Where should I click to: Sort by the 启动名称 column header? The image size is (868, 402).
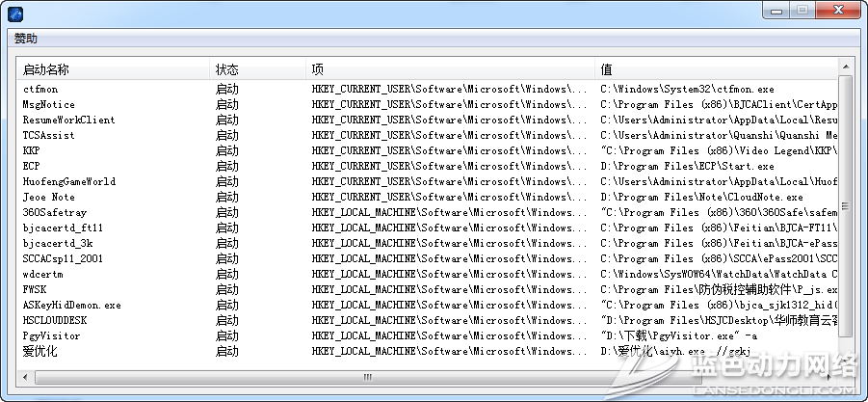point(46,69)
